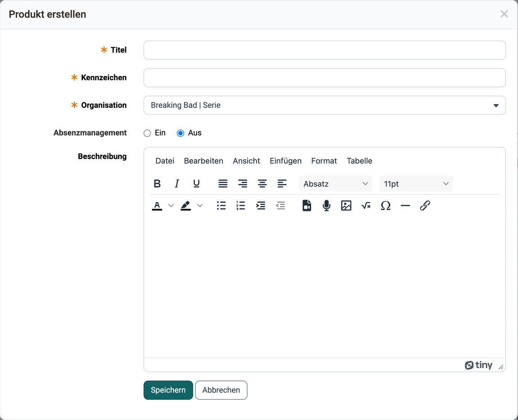
Task: Click inside the Beschreibung text area
Action: [324, 287]
